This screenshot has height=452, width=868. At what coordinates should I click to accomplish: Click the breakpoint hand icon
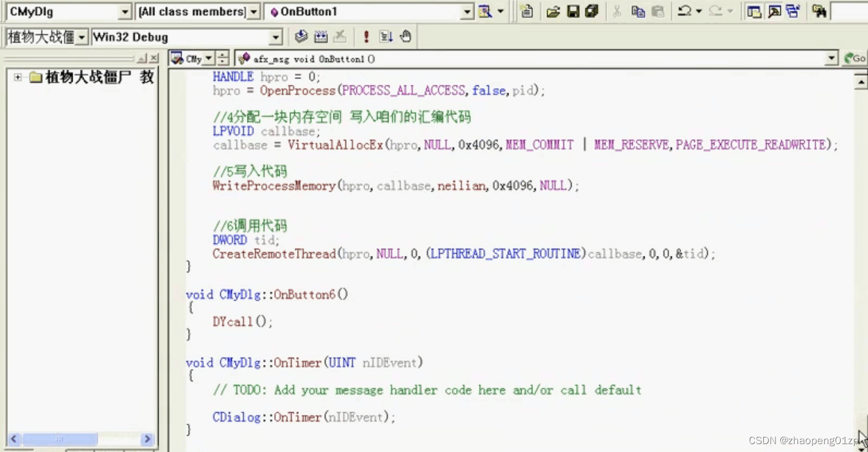tap(406, 37)
